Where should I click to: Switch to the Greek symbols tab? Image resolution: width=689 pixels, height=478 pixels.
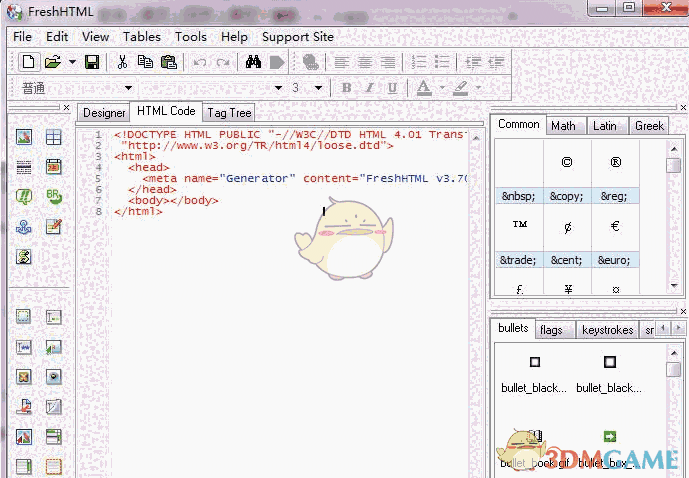pyautogui.click(x=649, y=125)
